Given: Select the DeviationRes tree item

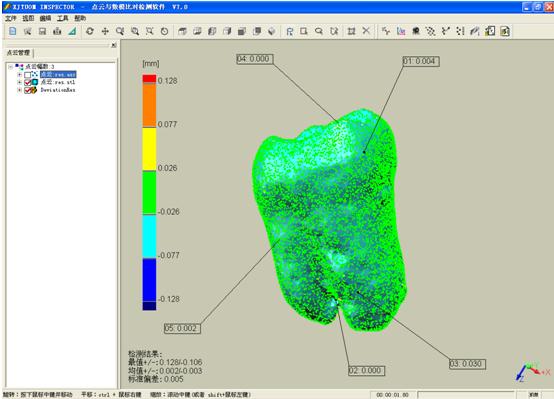Looking at the screenshot, I should coord(58,90).
